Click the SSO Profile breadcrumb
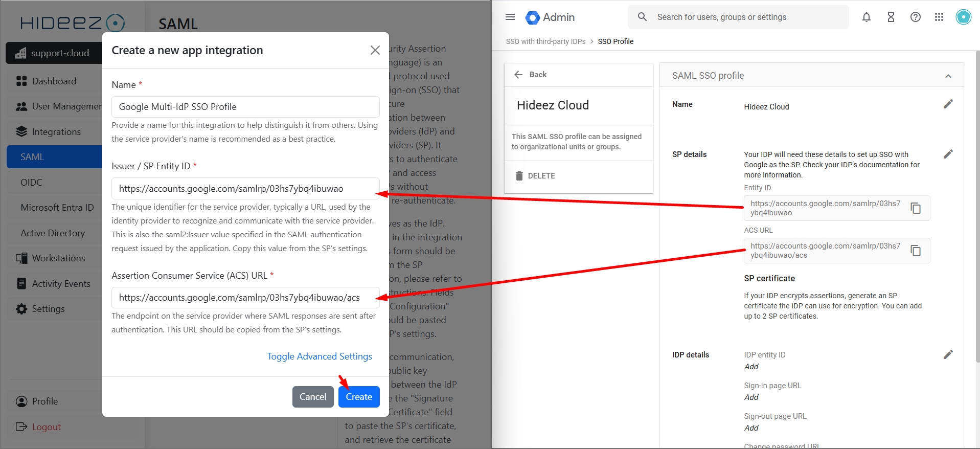Image resolution: width=980 pixels, height=449 pixels. [x=616, y=41]
